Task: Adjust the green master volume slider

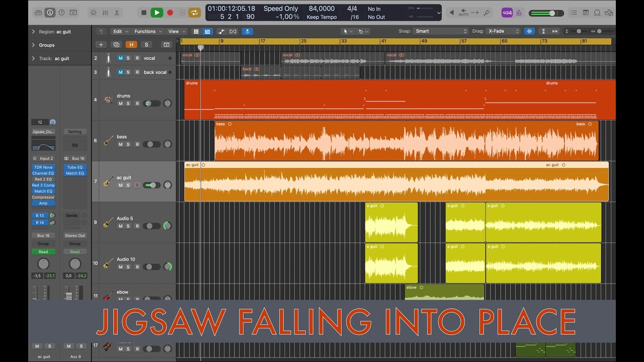Action: click(546, 13)
